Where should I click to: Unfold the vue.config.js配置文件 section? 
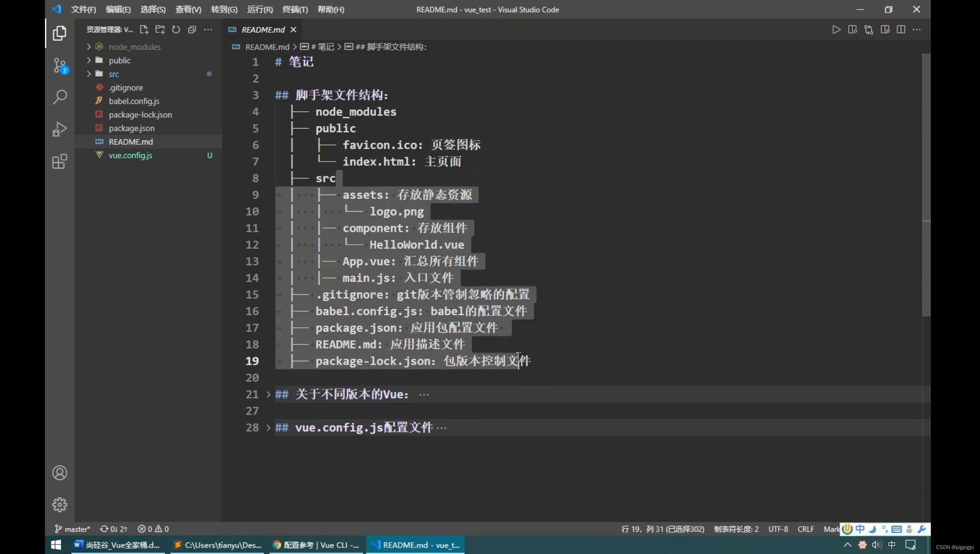pyautogui.click(x=268, y=427)
